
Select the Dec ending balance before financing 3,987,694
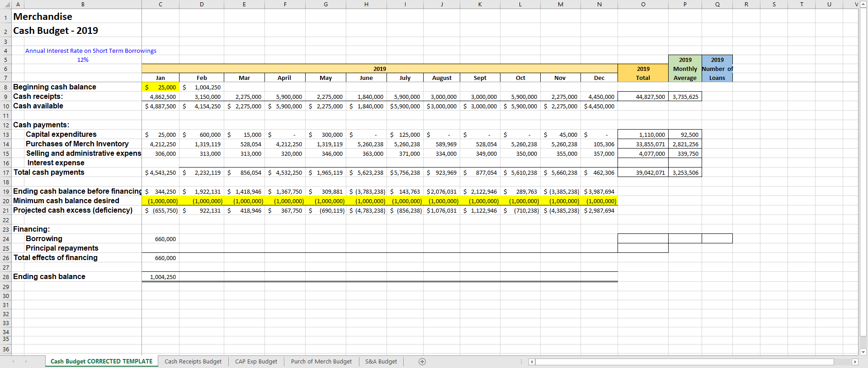coord(599,191)
